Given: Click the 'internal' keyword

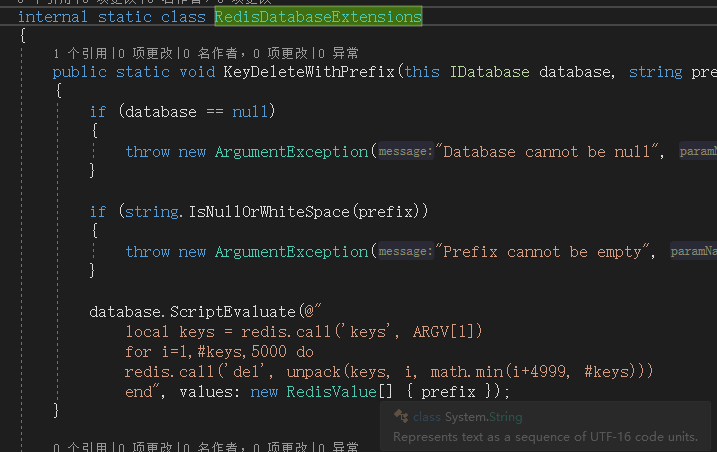Looking at the screenshot, I should coord(53,17).
